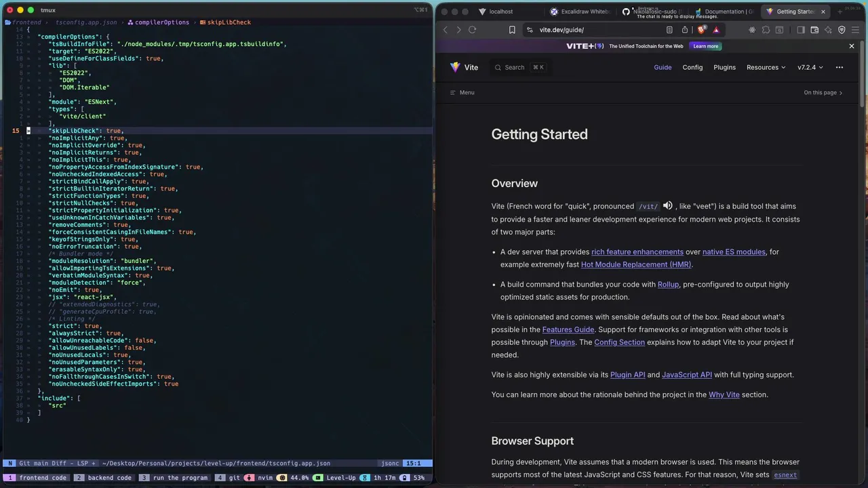Open the three-dots extra menu on Vite site
Screen dimensions: 868x488
click(840, 67)
